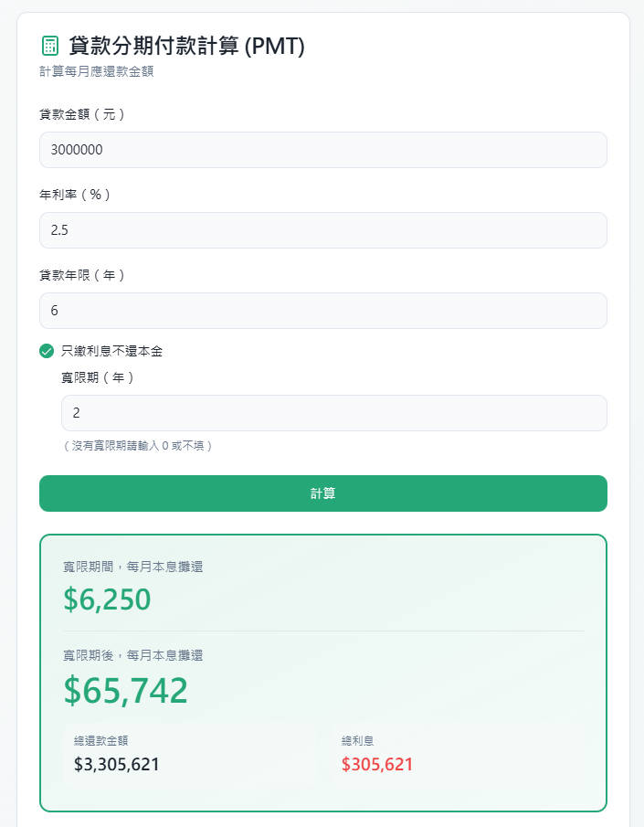Screen dimensions: 644x827
Task: Click the green calculator icon in the header
Action: point(48,43)
